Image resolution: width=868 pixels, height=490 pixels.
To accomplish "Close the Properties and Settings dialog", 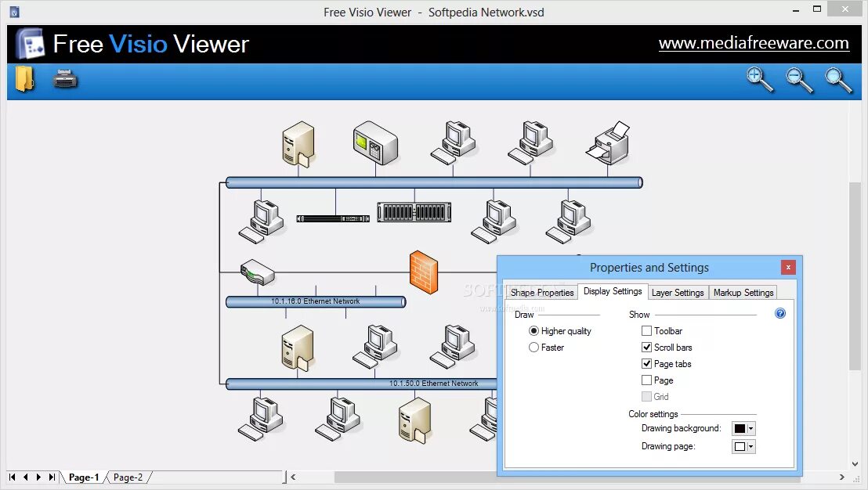I will click(x=788, y=268).
